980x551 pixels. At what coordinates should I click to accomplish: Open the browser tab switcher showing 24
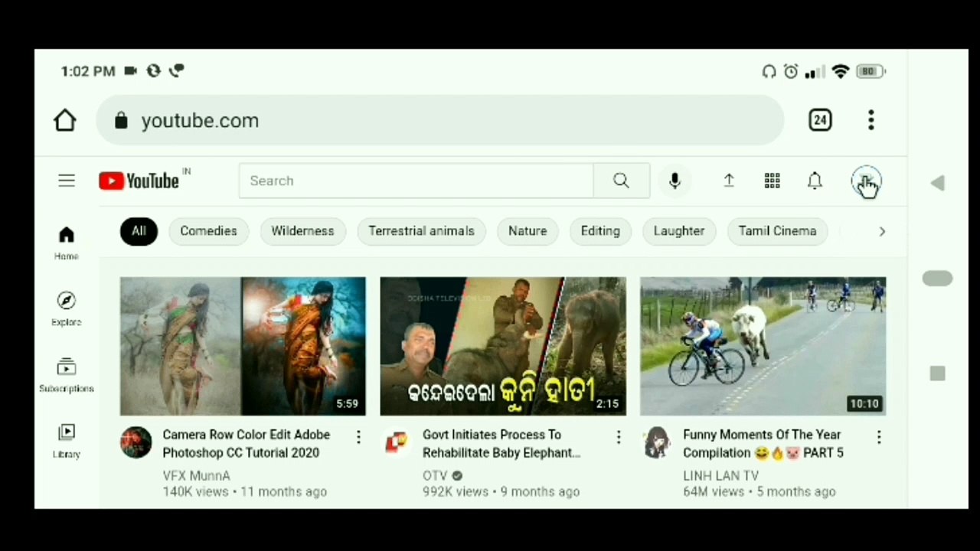coord(820,120)
